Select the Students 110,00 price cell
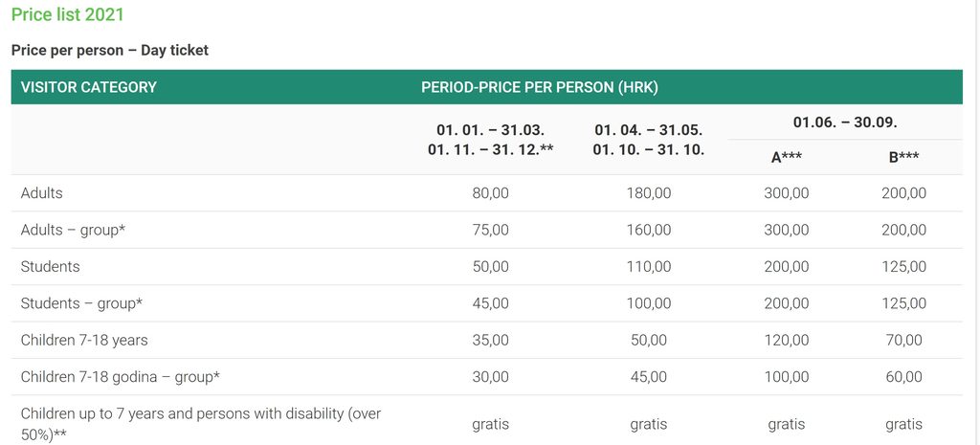 coord(649,267)
